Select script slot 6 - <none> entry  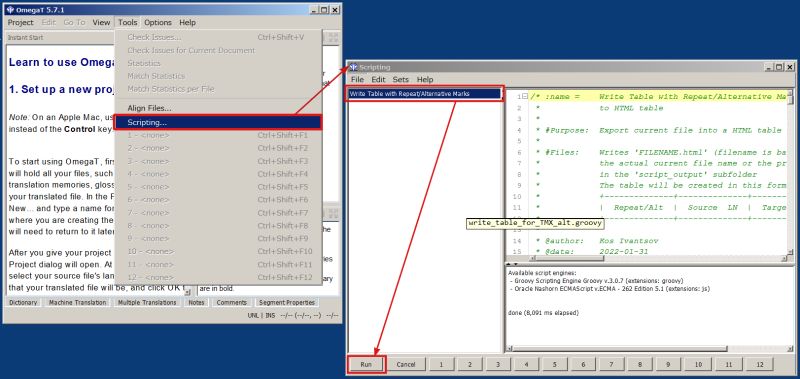tap(218, 200)
